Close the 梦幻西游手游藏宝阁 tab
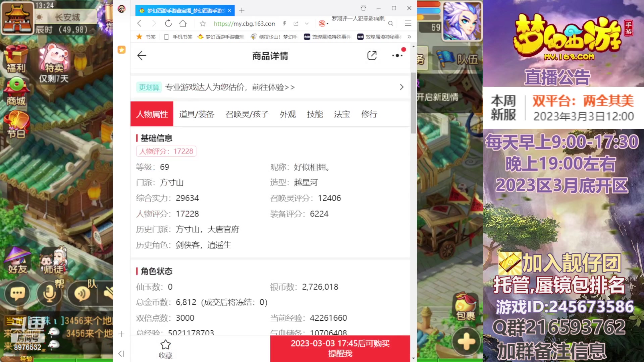The width and height of the screenshot is (644, 362). (229, 11)
